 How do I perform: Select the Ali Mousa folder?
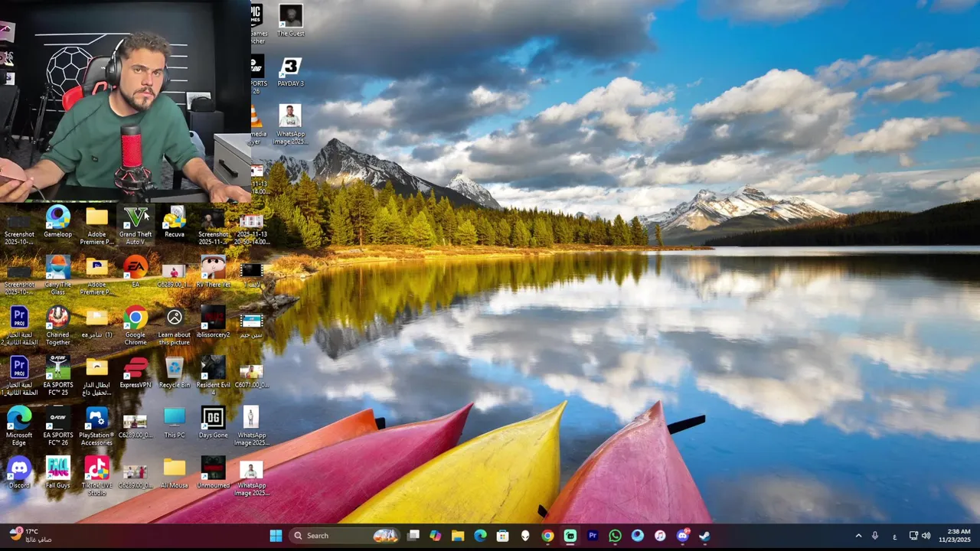tap(175, 472)
